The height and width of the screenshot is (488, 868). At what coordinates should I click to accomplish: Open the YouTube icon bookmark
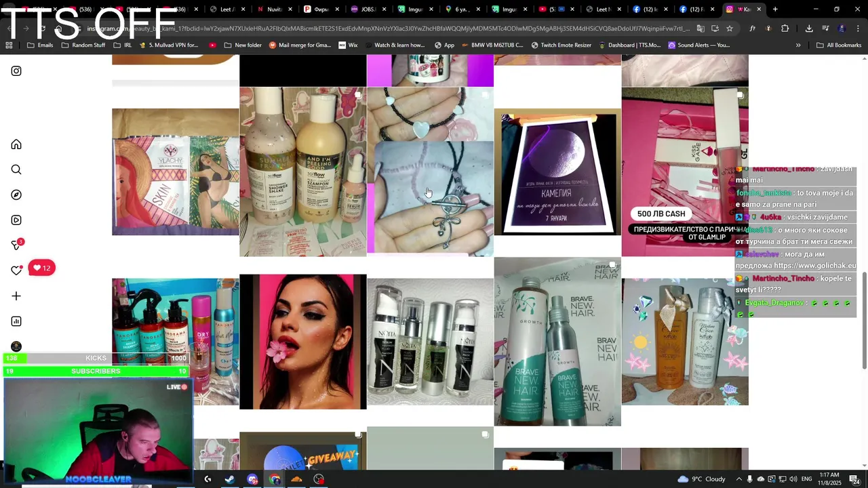pyautogui.click(x=213, y=45)
